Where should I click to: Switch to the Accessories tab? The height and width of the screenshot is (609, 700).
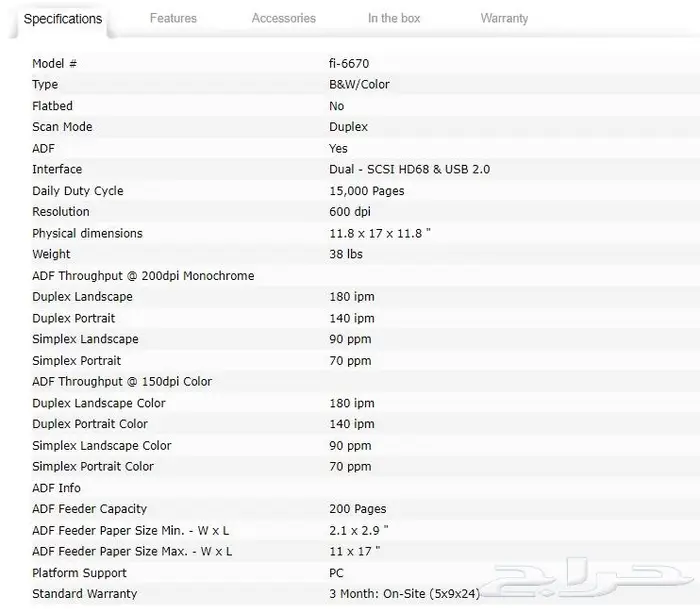[x=283, y=18]
